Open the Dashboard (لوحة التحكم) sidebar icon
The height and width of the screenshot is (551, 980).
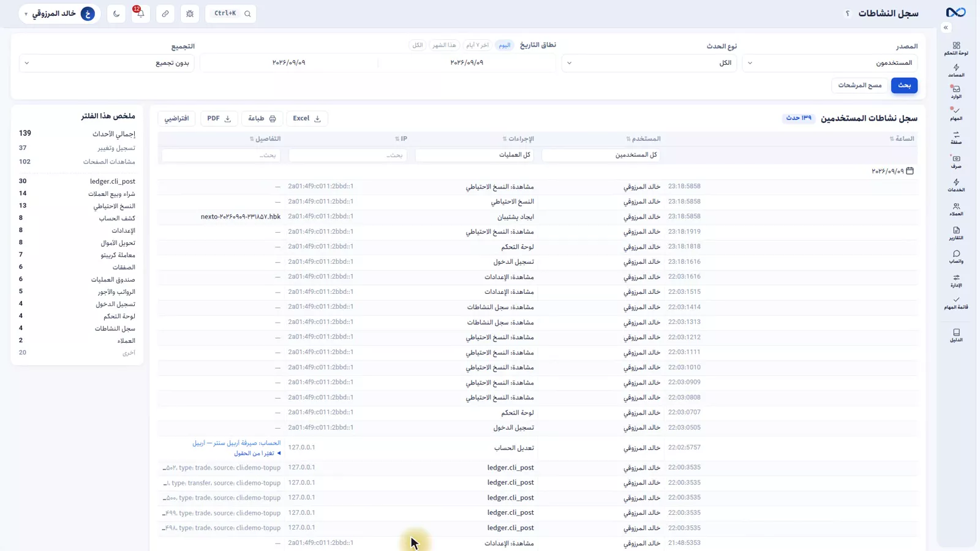point(956,49)
